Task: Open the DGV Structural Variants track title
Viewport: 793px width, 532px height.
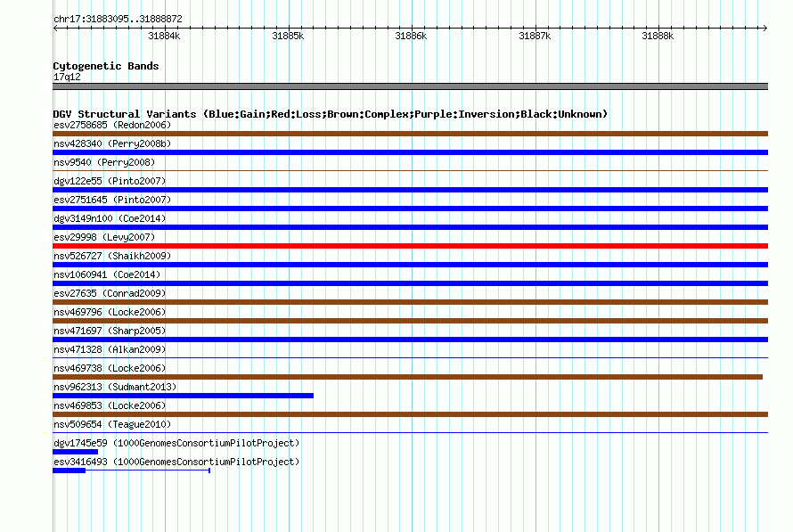Action: [x=331, y=114]
